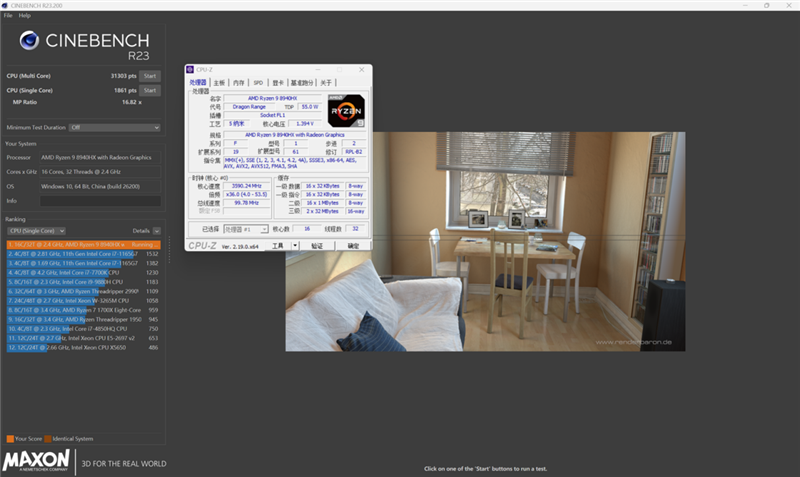Click the Ryzen 9 logo in CPU-Z
Image resolution: width=800 pixels, height=477 pixels.
(x=346, y=111)
